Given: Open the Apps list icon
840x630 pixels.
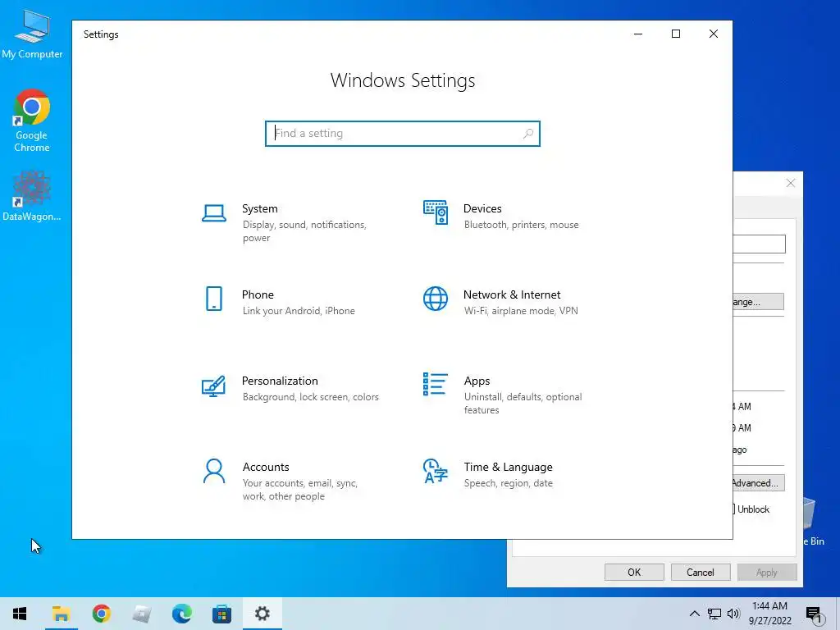Looking at the screenshot, I should (x=435, y=384).
